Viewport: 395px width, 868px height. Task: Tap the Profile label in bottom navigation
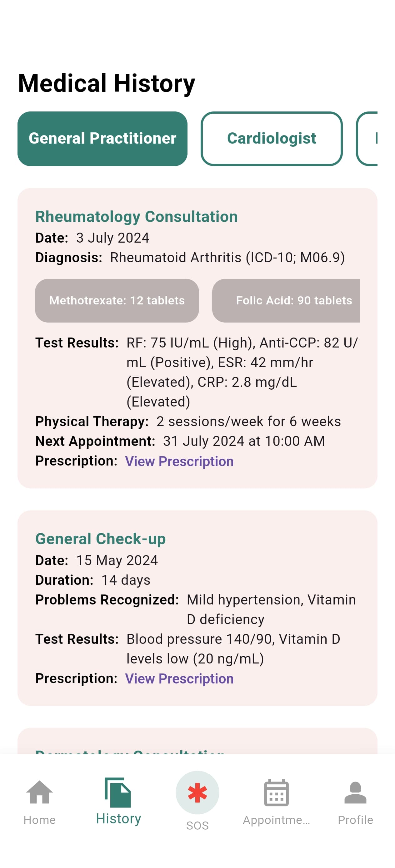[x=355, y=820]
